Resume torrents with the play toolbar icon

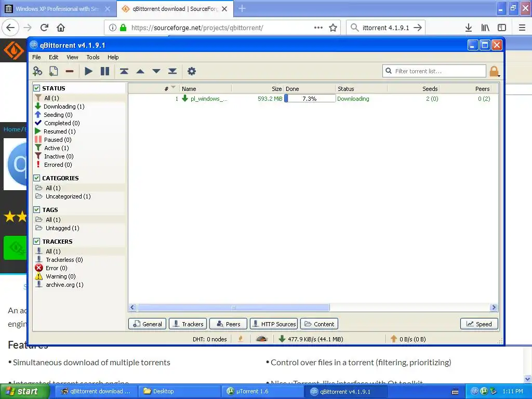88,71
